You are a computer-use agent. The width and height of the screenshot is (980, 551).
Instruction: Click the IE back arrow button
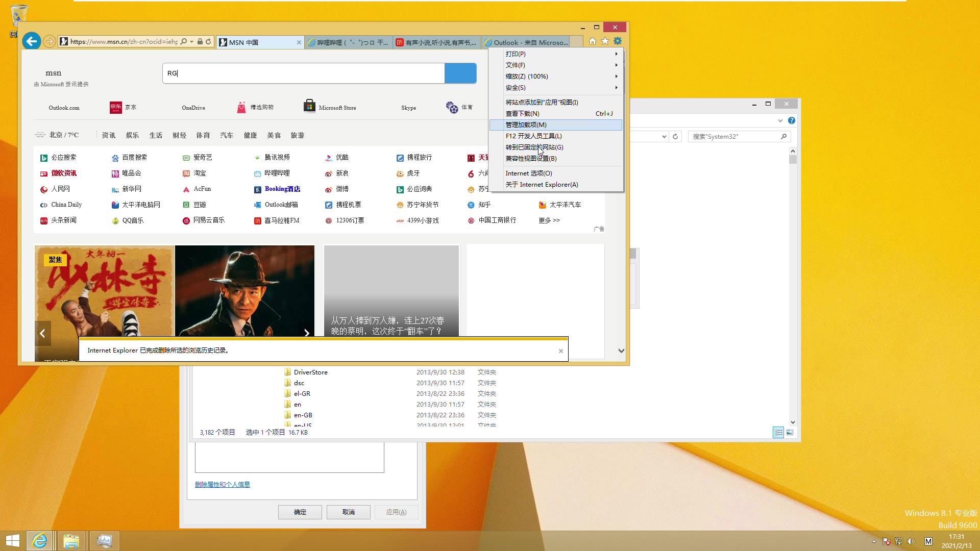click(32, 41)
